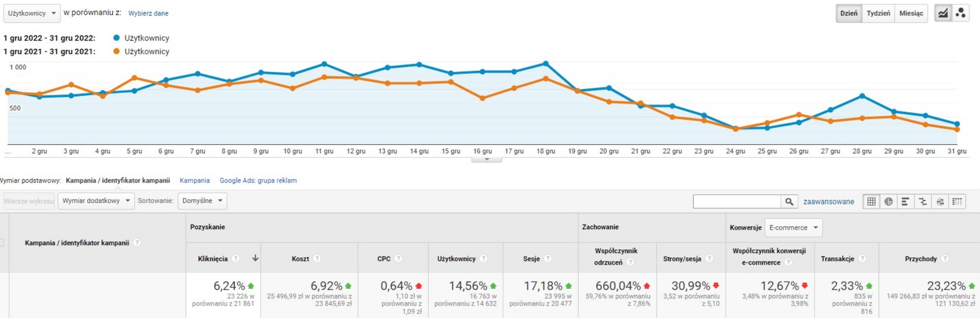980x318 pixels.
Task: Select the data table grid view icon
Action: pos(871,202)
